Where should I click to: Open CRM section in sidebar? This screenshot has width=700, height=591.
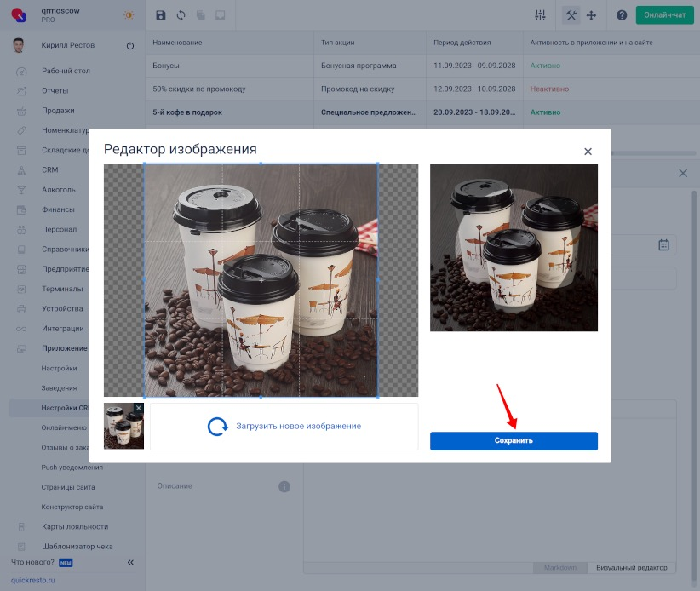click(50, 169)
